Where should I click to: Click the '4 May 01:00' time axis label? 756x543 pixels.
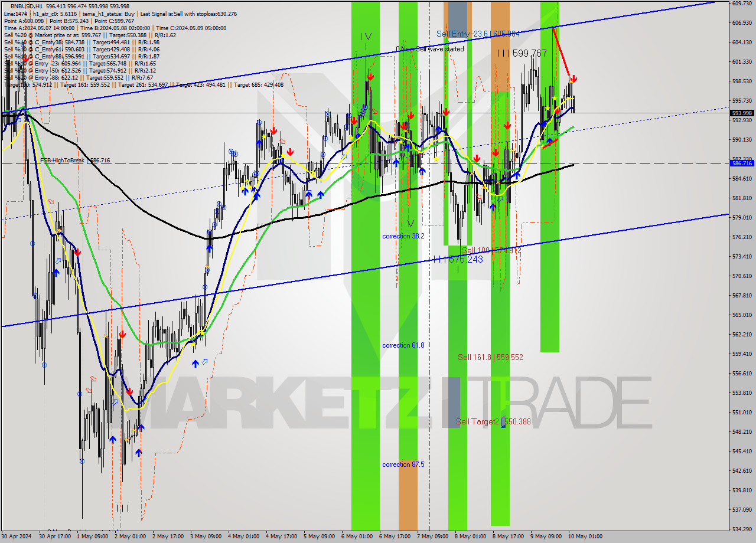243,537
